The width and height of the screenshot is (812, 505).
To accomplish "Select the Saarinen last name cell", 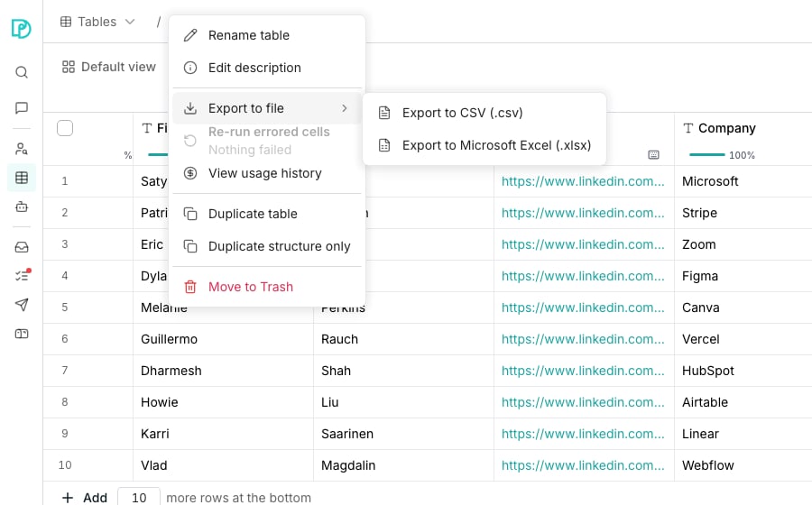I will [x=403, y=434].
